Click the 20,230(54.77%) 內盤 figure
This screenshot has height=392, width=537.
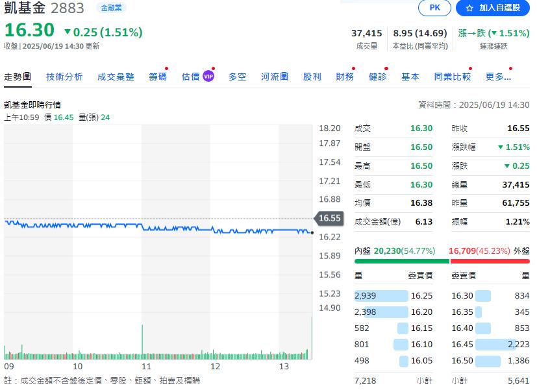(x=404, y=251)
